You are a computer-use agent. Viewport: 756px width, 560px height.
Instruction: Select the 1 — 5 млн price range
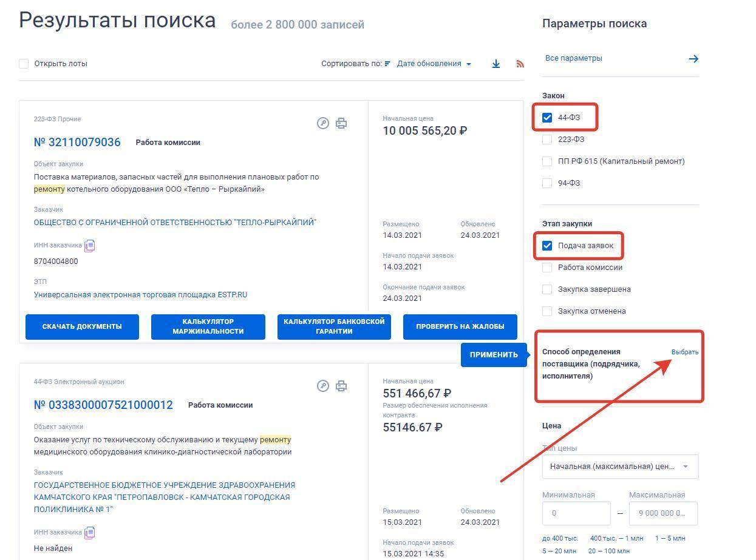670,538
